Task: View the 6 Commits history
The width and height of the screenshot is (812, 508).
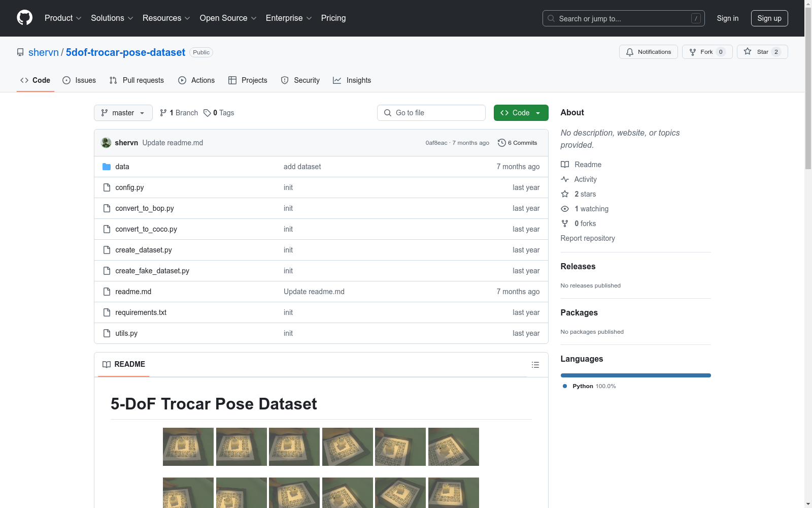Action: click(x=517, y=143)
